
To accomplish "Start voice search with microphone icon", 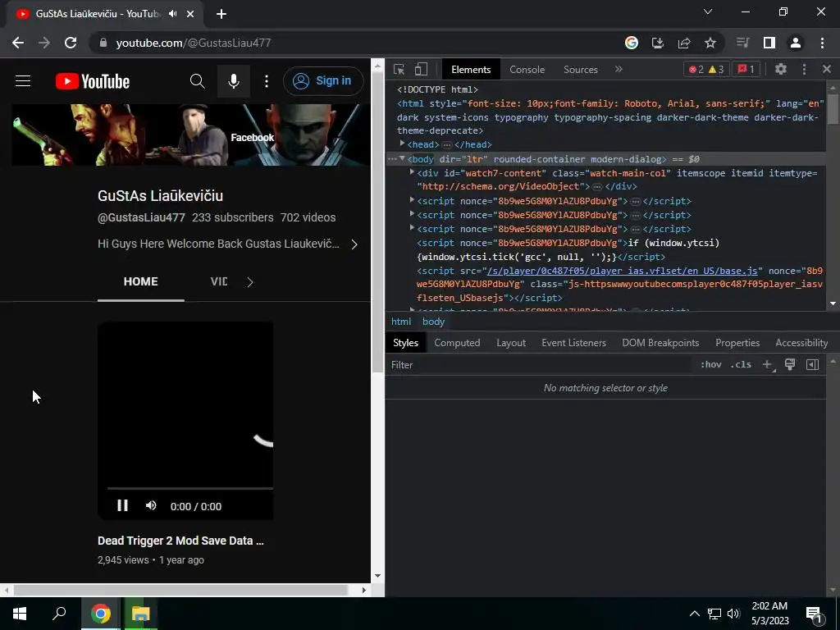I will click(234, 81).
